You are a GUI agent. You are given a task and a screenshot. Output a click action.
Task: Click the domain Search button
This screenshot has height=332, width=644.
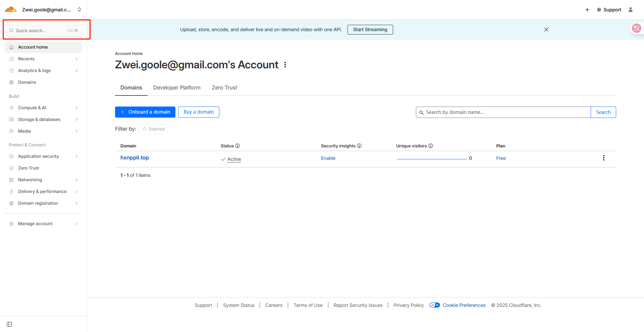[x=603, y=112]
